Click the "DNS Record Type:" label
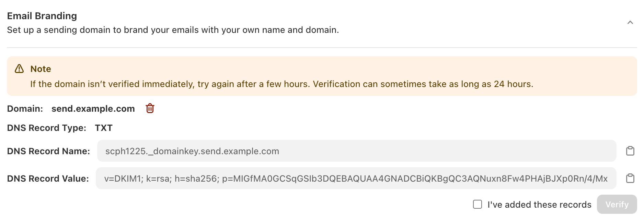The height and width of the screenshot is (220, 644). tap(47, 128)
